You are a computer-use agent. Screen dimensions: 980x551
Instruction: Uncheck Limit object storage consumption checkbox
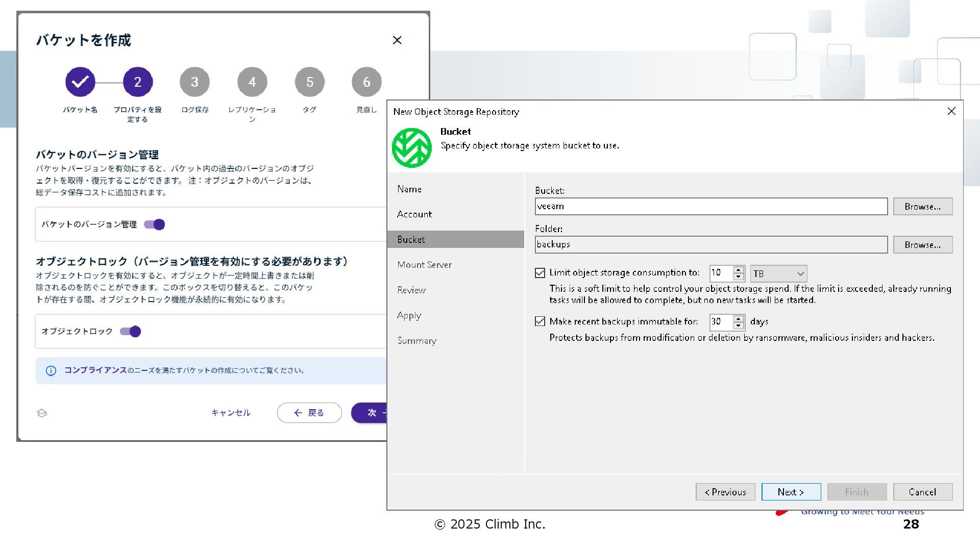[x=540, y=273]
